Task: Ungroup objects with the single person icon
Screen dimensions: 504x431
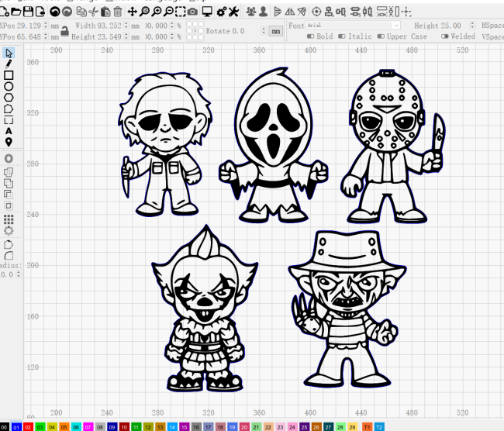Action: pyautogui.click(x=263, y=12)
